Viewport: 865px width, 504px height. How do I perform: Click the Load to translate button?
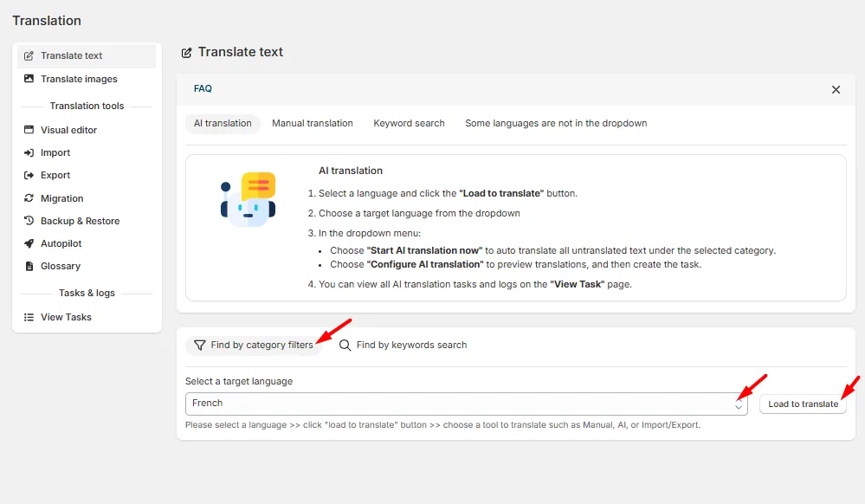(x=803, y=404)
